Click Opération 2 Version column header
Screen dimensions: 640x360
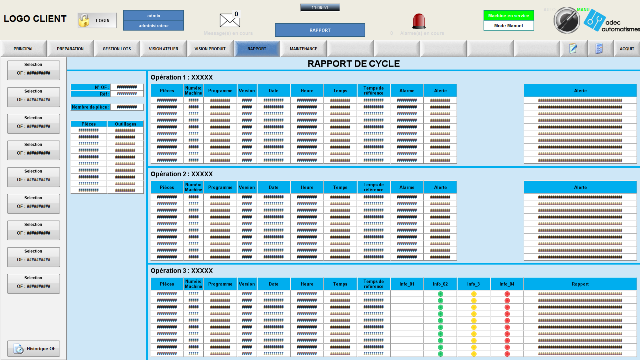[x=247, y=187]
